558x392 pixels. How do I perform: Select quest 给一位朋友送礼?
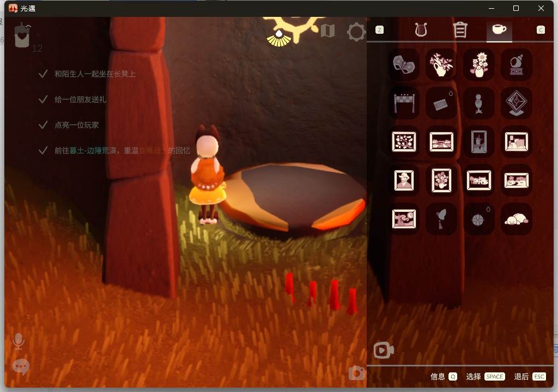72,100
